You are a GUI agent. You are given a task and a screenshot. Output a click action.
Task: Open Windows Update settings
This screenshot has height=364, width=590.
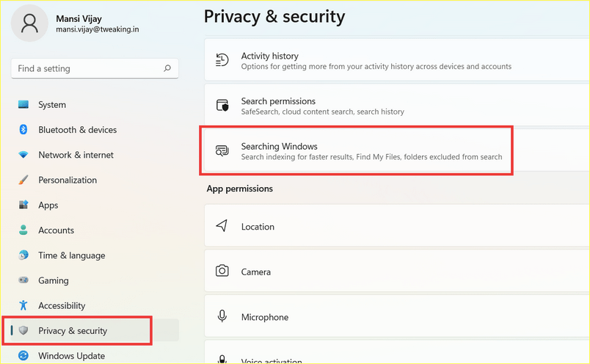pos(95,355)
